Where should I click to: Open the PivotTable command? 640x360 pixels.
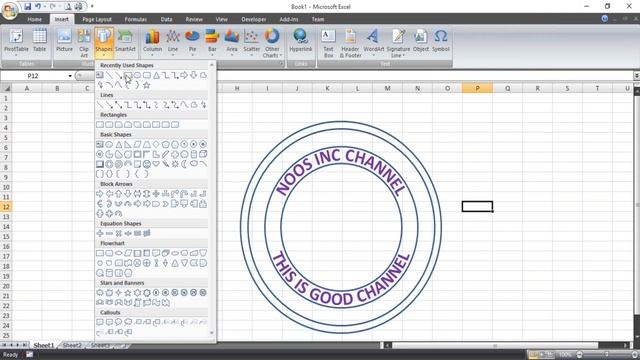click(16, 43)
